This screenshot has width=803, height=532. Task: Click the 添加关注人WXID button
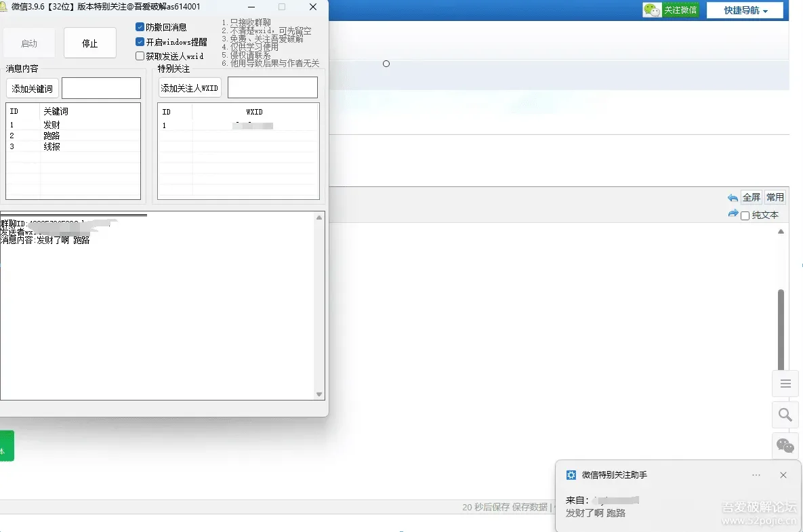click(190, 88)
